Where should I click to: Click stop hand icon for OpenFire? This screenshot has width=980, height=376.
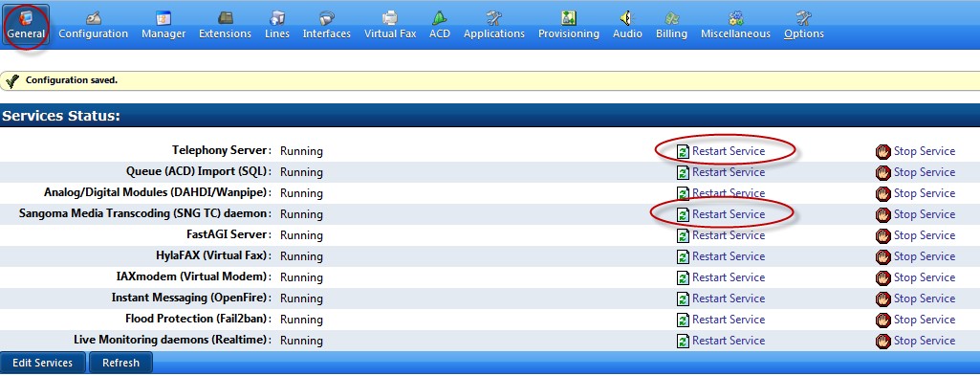click(x=882, y=299)
